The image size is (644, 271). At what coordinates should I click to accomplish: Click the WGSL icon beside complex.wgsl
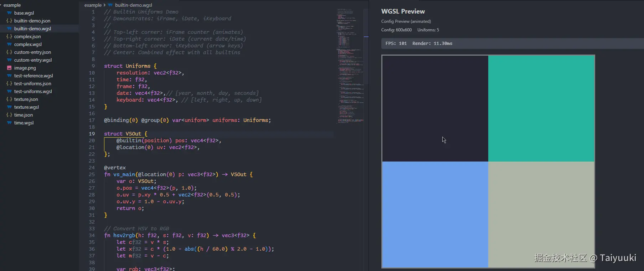(x=9, y=44)
